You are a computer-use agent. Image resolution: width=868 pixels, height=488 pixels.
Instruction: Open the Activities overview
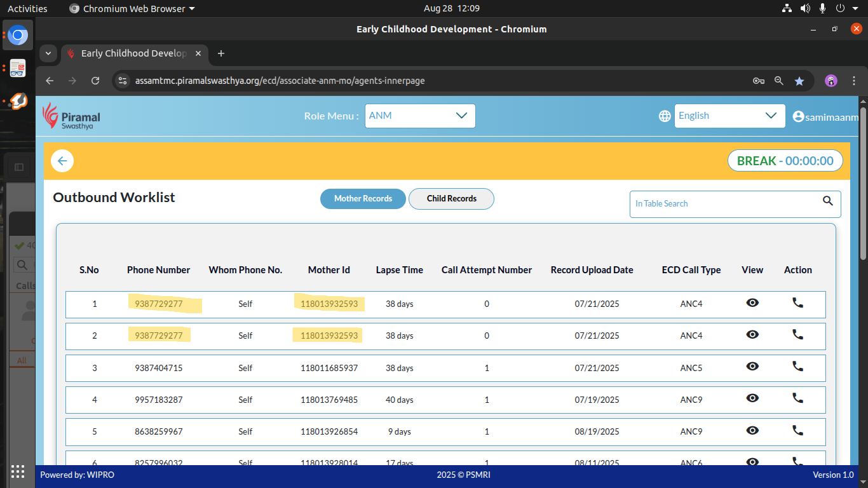pos(27,8)
